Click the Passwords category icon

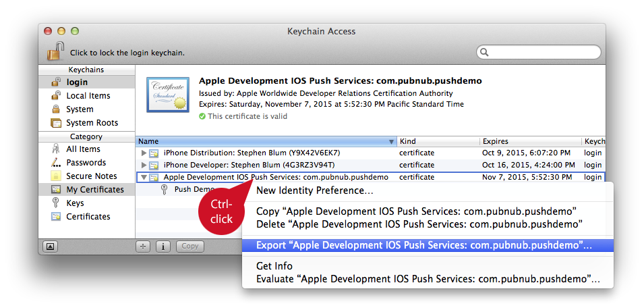[56, 163]
